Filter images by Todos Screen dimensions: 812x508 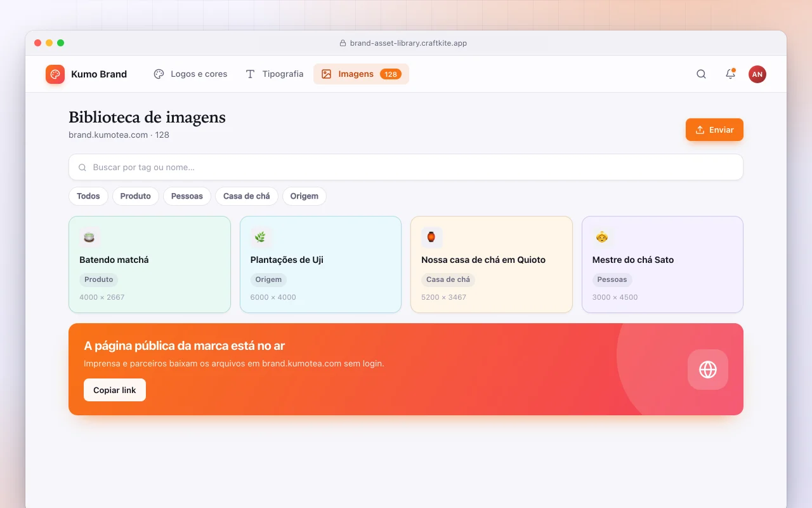88,196
